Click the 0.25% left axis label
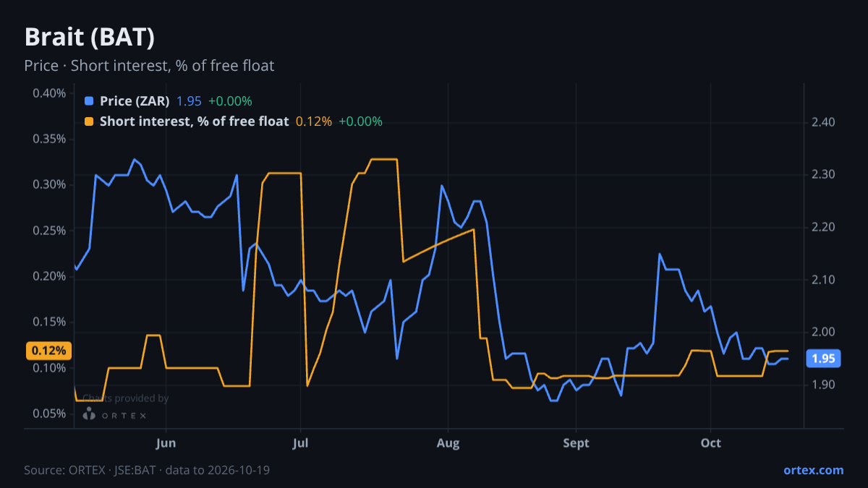This screenshot has width=868, height=488. [x=49, y=231]
